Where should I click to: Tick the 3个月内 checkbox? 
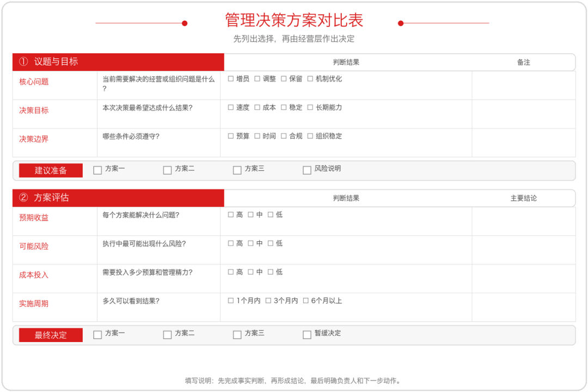point(268,301)
